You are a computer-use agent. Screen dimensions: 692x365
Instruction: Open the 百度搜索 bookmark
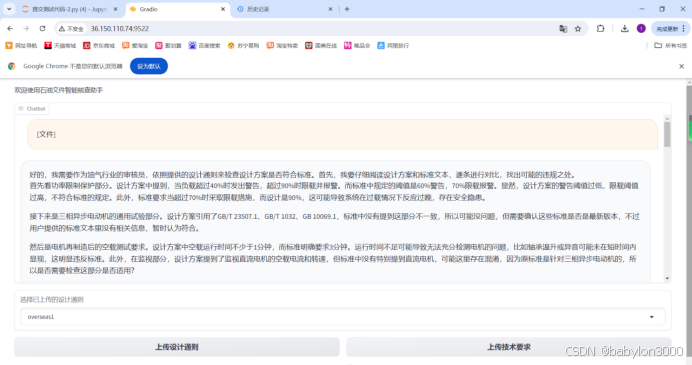click(x=204, y=45)
